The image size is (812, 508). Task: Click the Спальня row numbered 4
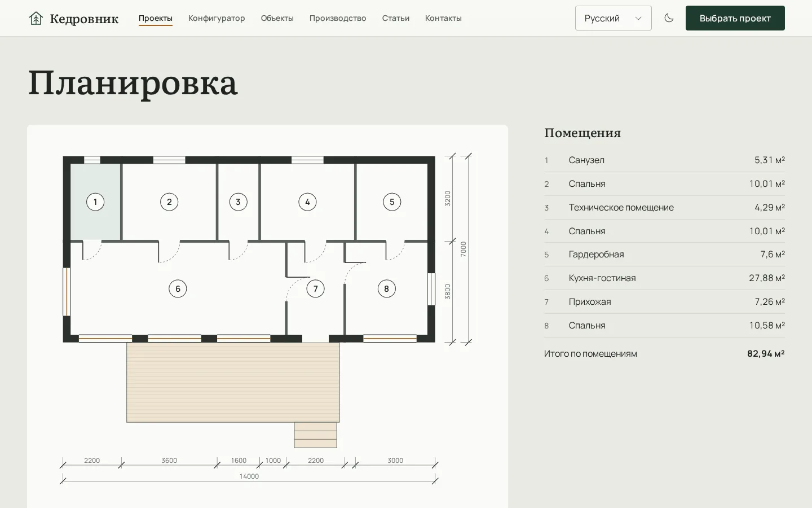664,231
